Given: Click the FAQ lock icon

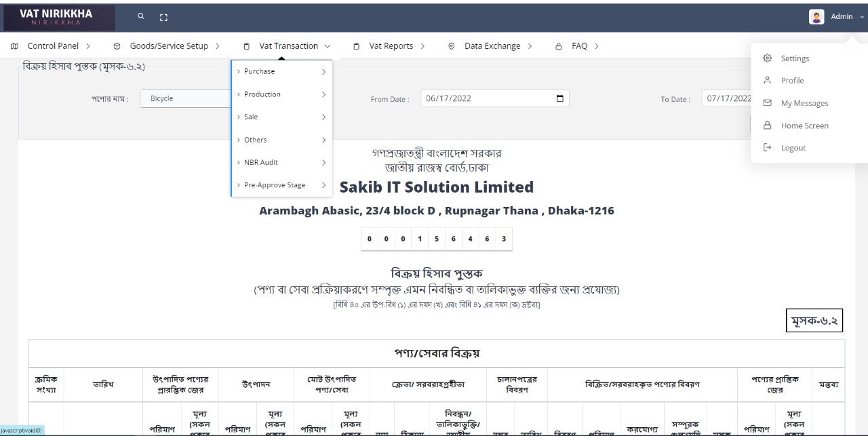Looking at the screenshot, I should (x=558, y=46).
